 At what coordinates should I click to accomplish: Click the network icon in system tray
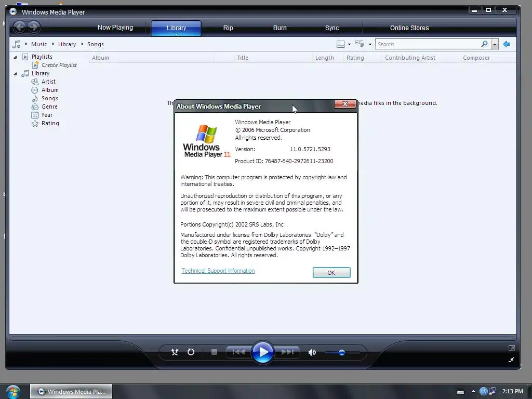point(491,392)
